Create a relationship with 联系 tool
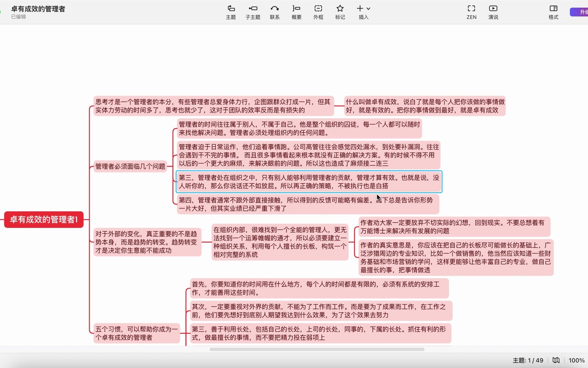 [x=275, y=12]
